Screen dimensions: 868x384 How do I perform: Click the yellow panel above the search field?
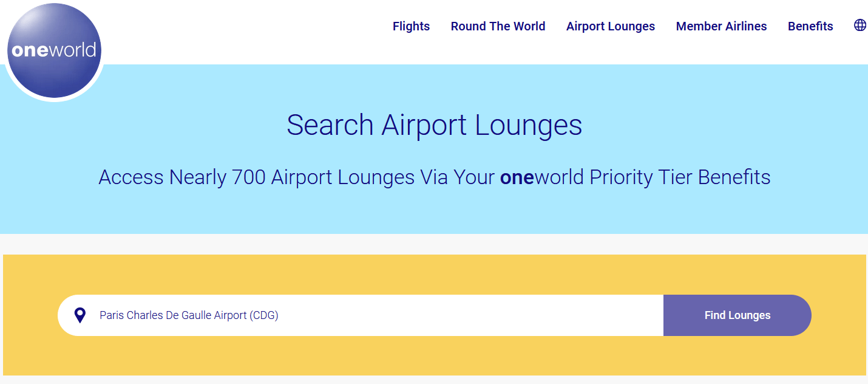tap(434, 275)
